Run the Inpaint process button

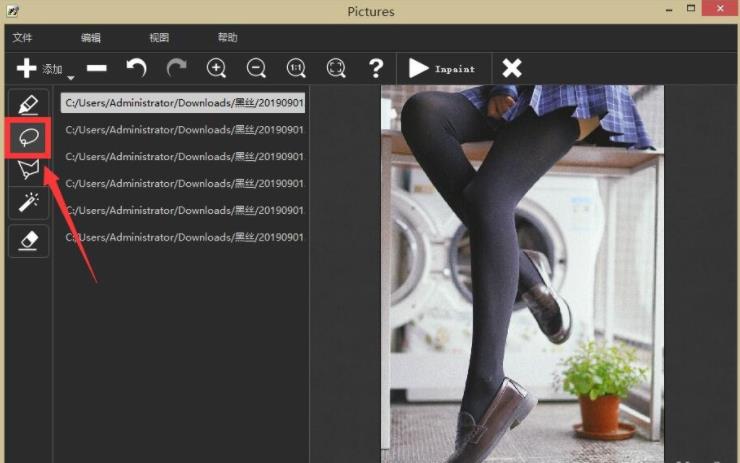coord(442,68)
